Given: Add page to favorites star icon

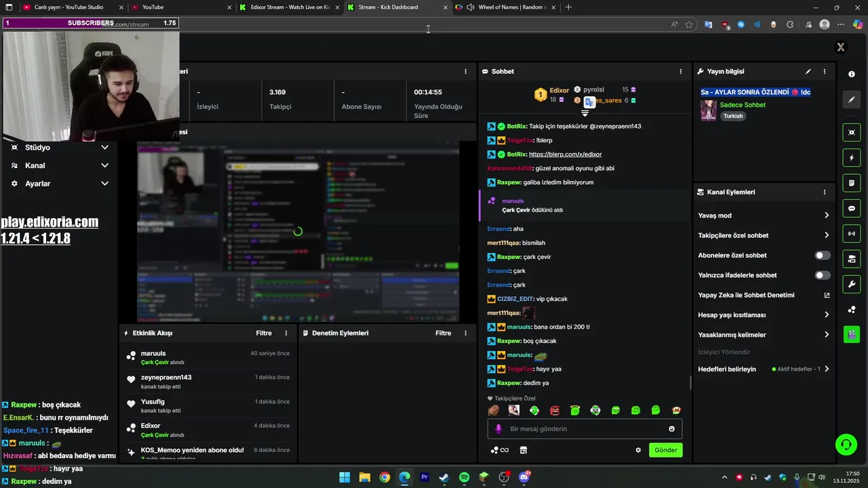Looking at the screenshot, I should pyautogui.click(x=689, y=24).
